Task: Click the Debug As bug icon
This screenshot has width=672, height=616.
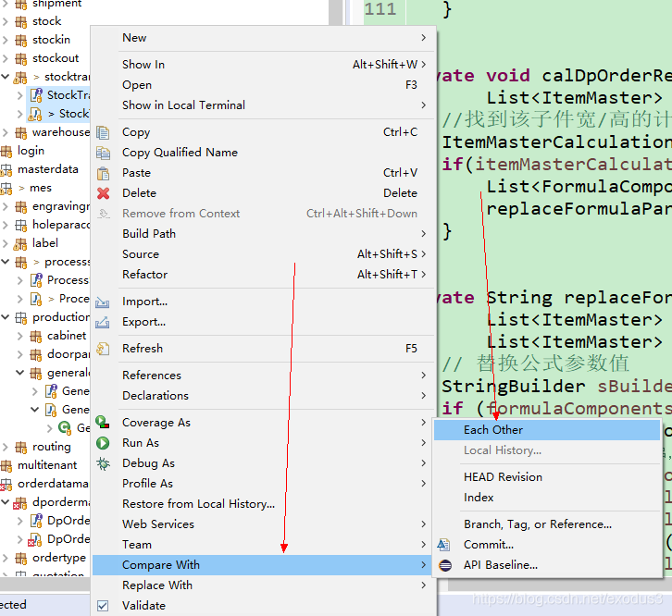Action: point(103,463)
